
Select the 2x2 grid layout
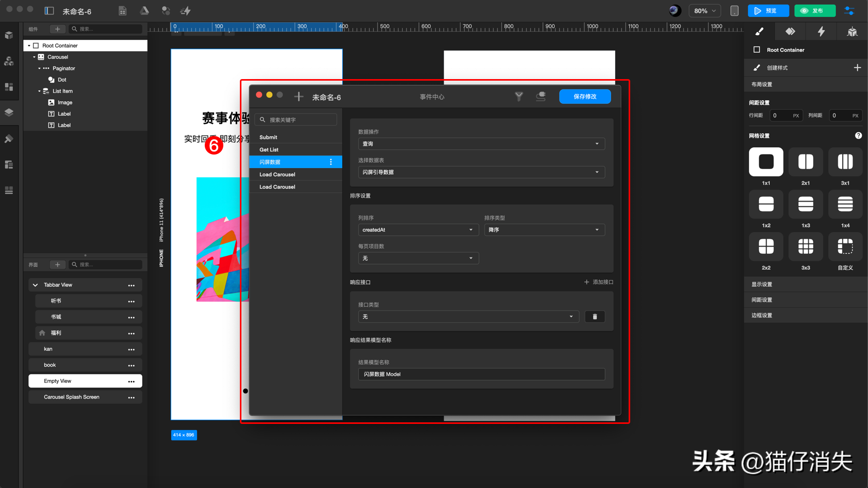click(x=766, y=247)
